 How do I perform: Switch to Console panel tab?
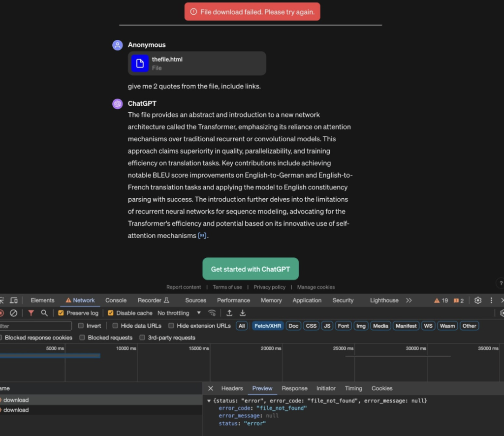pos(116,300)
